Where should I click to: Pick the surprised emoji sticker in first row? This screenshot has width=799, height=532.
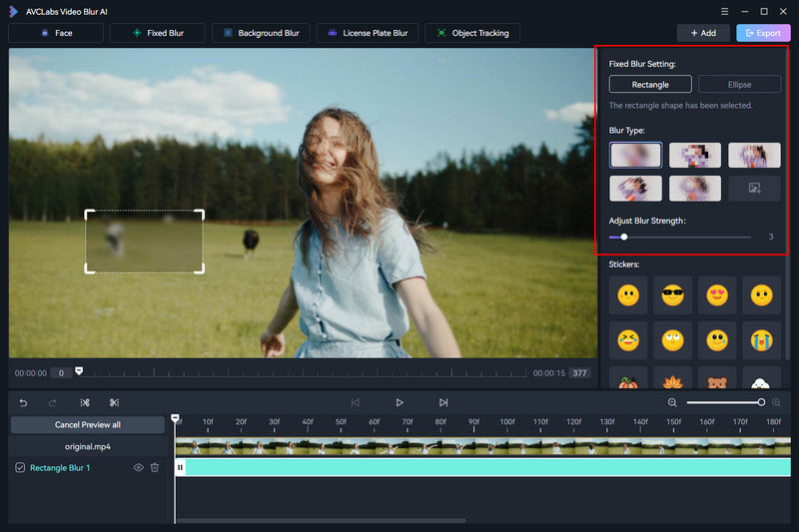click(761, 295)
